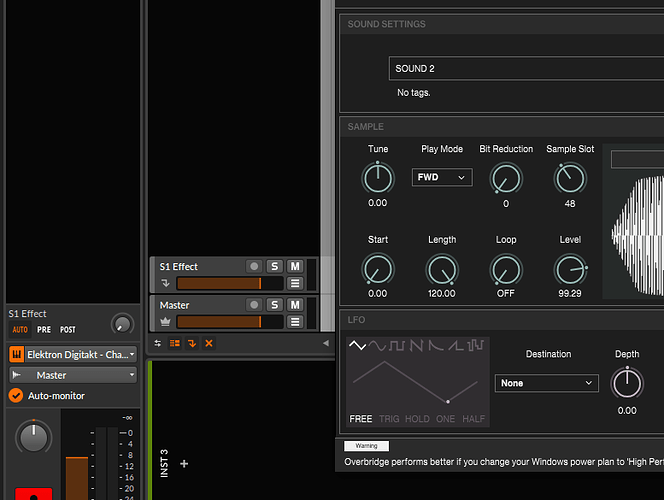Mute the S1 Effect track

coord(295,266)
